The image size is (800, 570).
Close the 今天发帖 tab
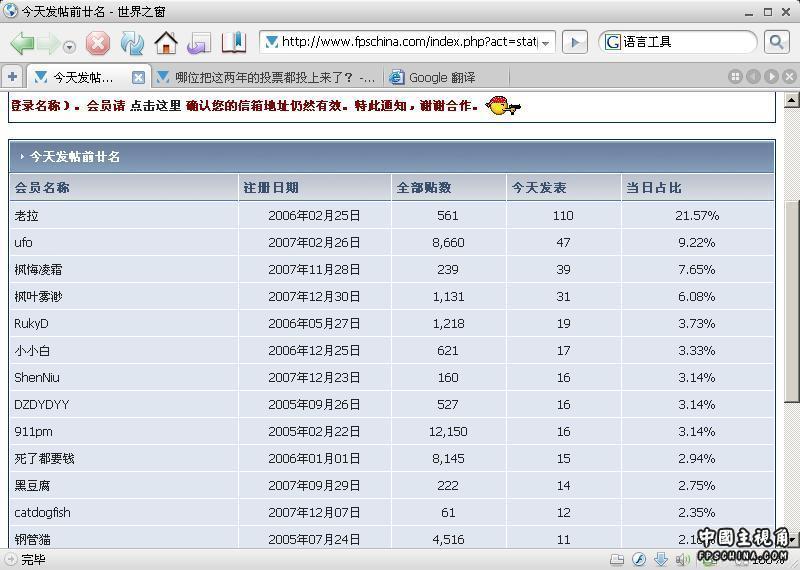tap(138, 78)
